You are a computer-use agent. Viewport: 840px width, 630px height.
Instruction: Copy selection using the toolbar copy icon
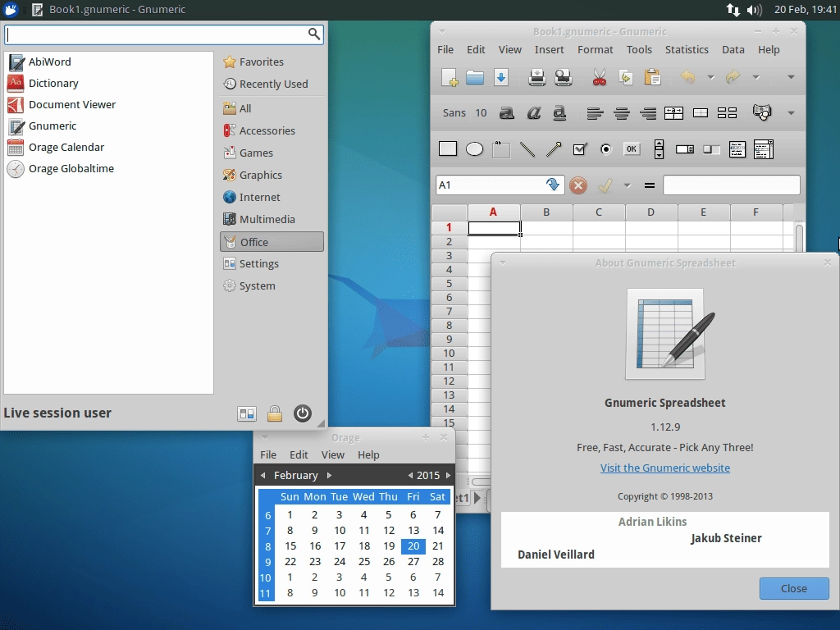pyautogui.click(x=626, y=77)
